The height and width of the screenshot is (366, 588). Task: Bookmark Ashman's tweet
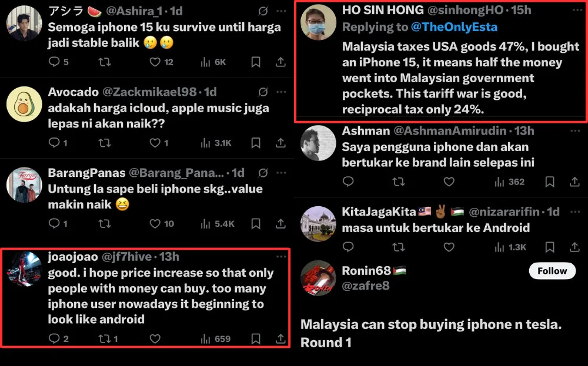pyautogui.click(x=550, y=182)
